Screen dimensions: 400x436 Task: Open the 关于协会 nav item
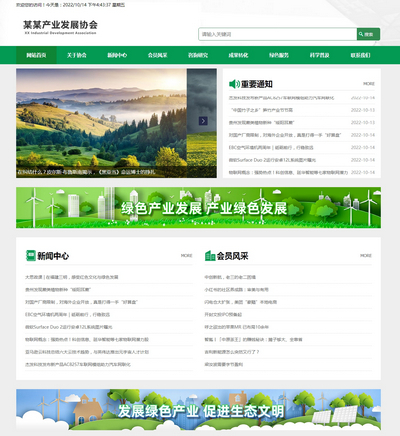[77, 55]
